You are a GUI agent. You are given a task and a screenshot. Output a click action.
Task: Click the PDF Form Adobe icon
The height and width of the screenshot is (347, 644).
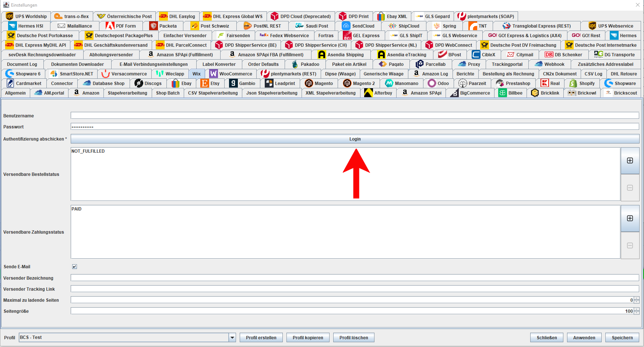(x=110, y=26)
